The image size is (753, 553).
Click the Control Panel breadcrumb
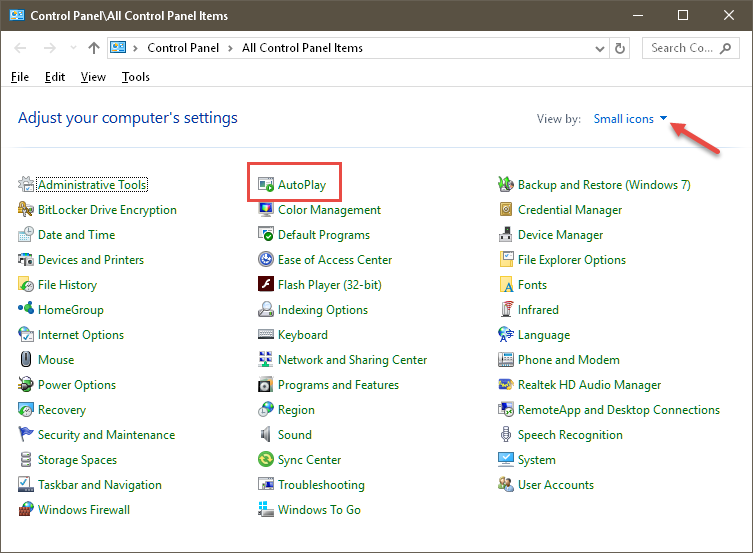tap(183, 48)
